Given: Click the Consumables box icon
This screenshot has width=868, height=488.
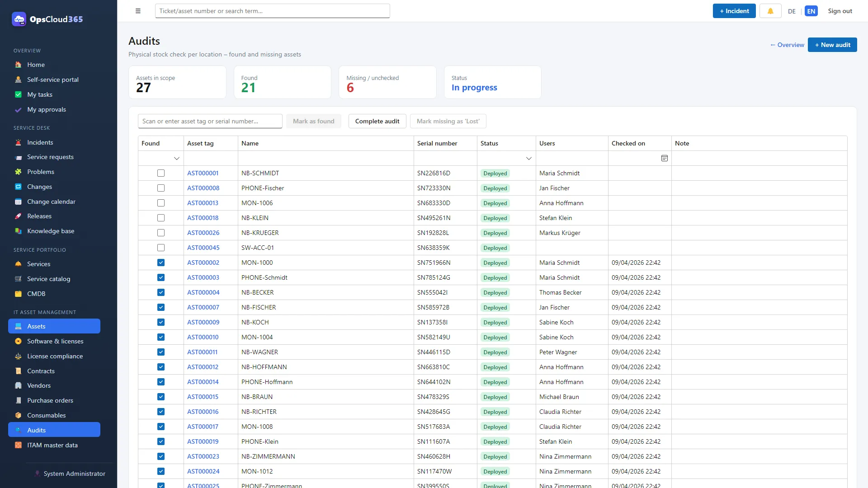Looking at the screenshot, I should 18,415.
